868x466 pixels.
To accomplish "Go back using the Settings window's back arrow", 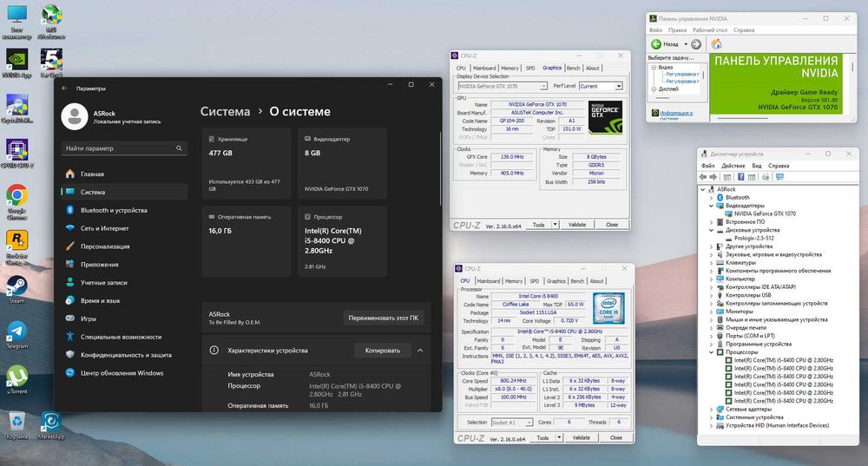I will tap(64, 88).
